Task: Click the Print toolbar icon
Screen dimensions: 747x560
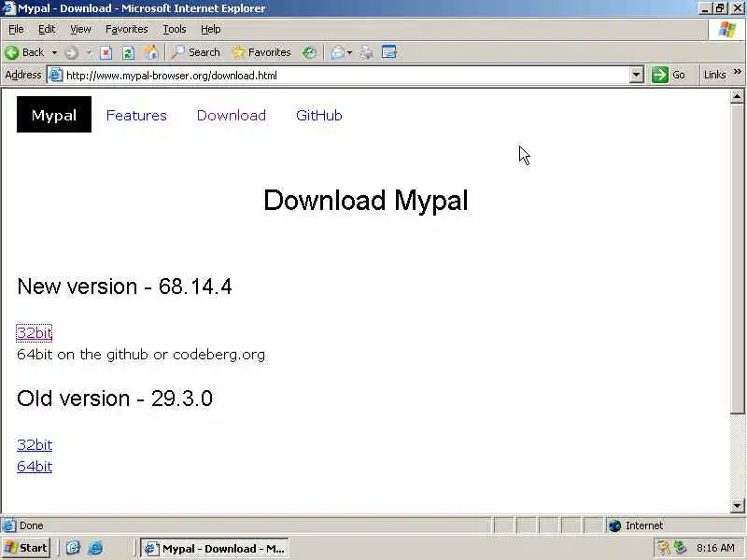Action: coord(366,52)
